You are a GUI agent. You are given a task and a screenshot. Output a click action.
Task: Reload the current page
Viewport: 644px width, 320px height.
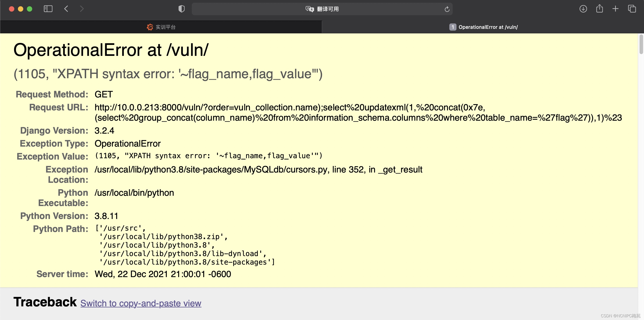pyautogui.click(x=447, y=9)
